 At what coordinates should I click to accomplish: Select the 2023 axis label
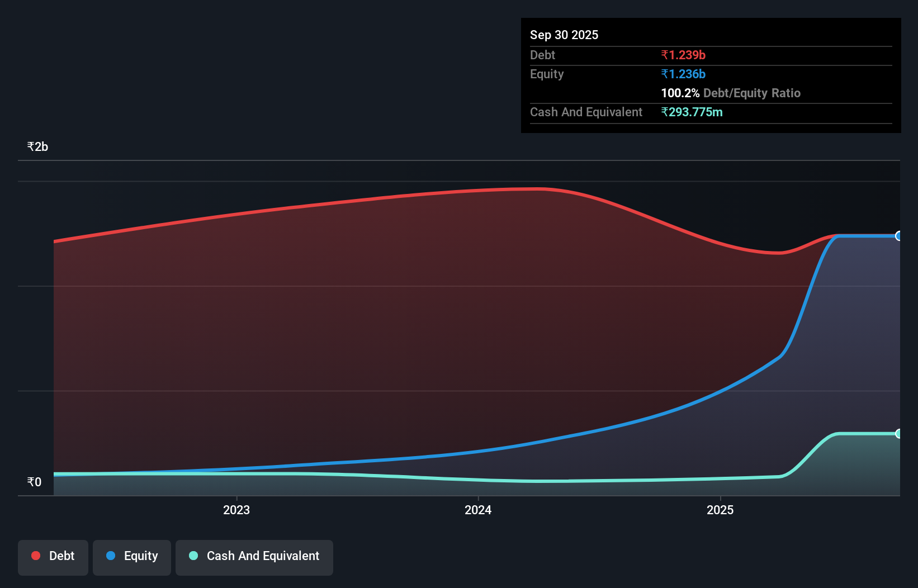[237, 510]
